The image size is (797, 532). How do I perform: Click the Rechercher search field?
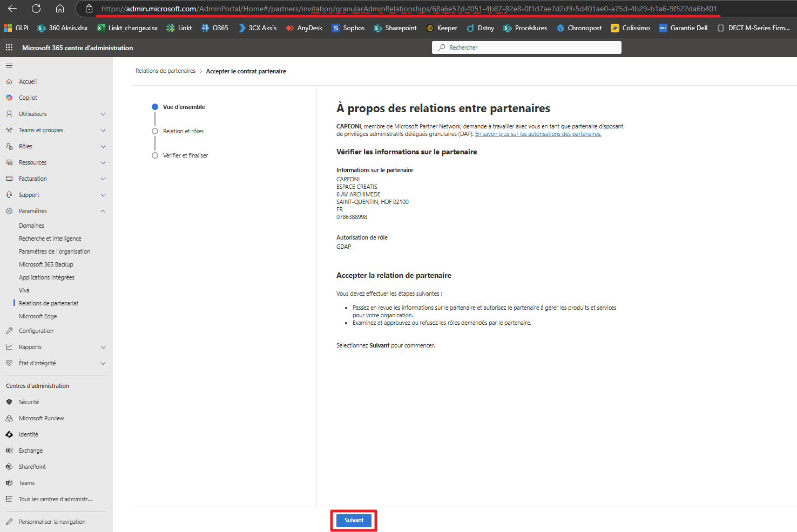tap(526, 47)
